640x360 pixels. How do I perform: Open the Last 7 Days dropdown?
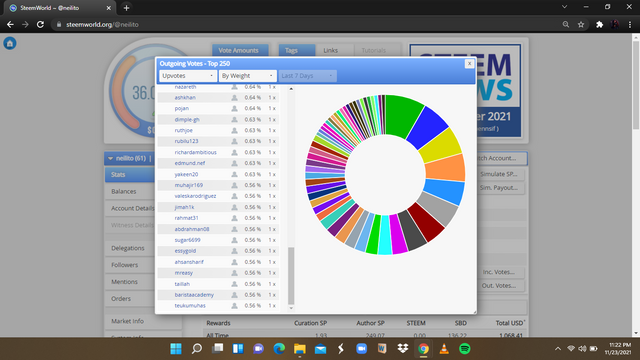pyautogui.click(x=307, y=76)
